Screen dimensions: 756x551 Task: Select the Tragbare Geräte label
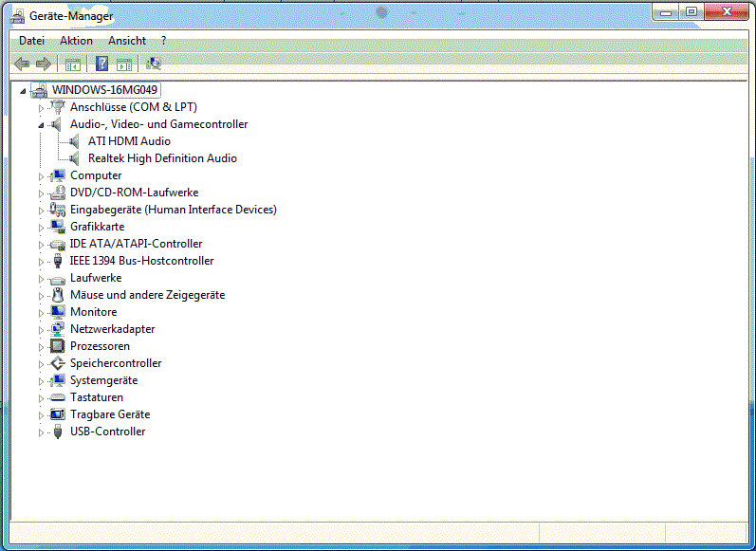[110, 414]
